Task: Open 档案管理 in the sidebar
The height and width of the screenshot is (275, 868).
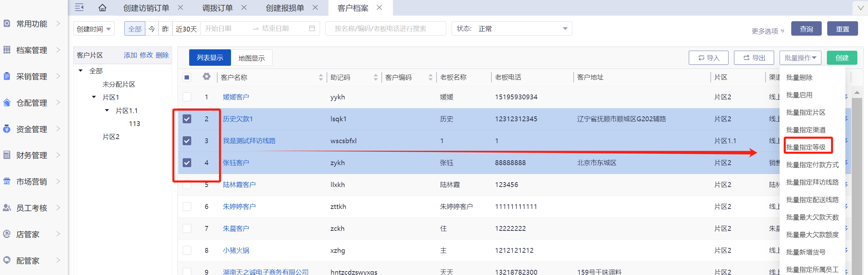Action: click(32, 50)
